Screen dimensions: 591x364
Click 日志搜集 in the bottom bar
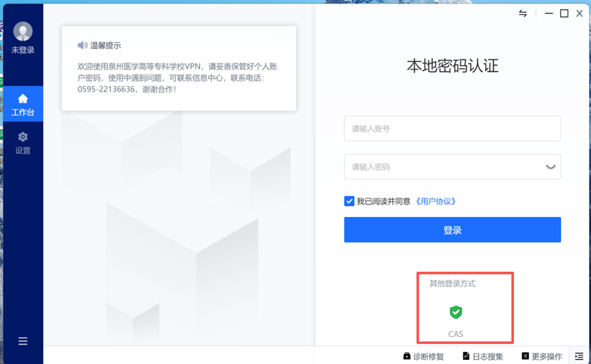click(483, 356)
